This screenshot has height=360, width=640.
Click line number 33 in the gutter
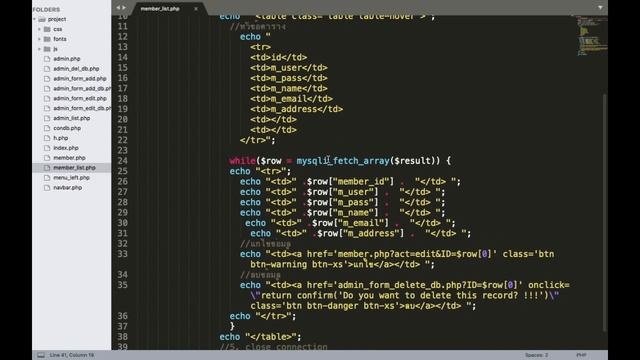pyautogui.click(x=122, y=254)
